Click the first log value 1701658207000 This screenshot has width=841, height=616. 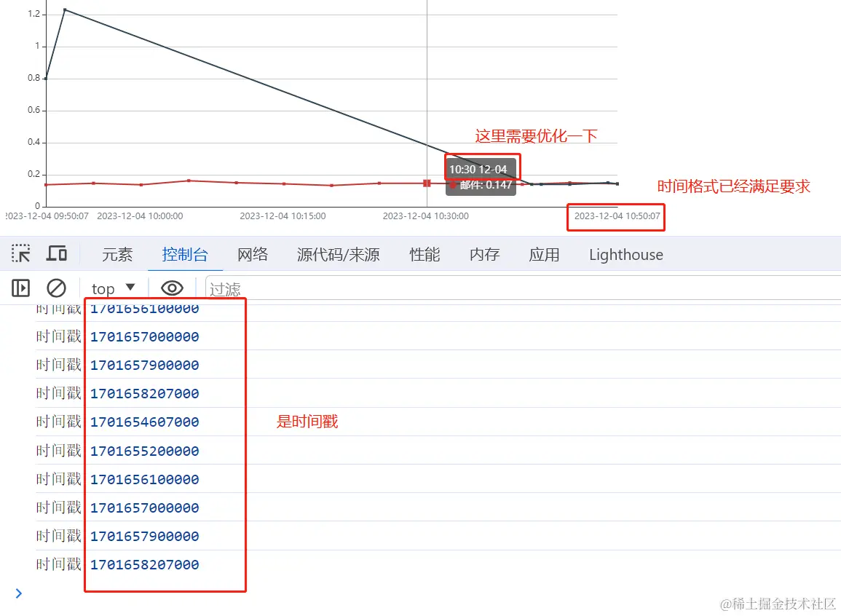pyautogui.click(x=145, y=393)
